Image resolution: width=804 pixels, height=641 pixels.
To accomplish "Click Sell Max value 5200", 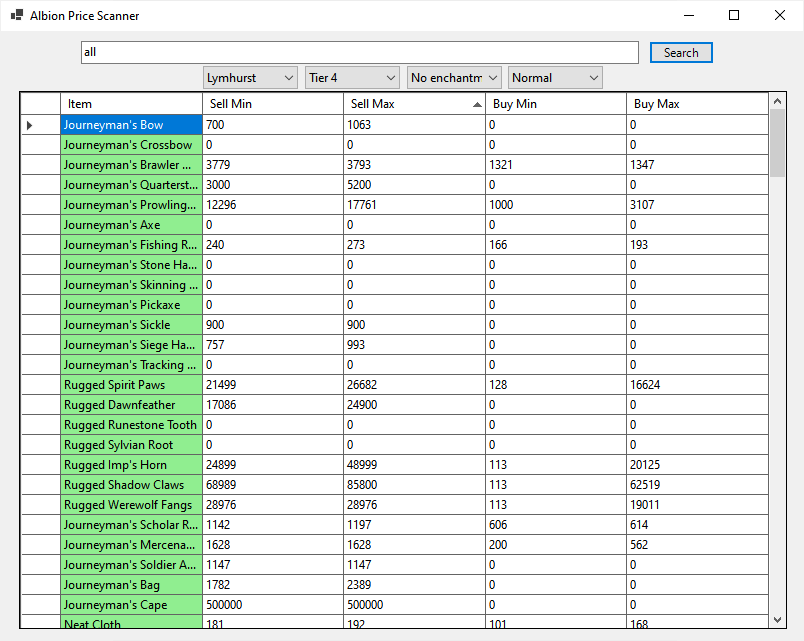I will [x=414, y=185].
